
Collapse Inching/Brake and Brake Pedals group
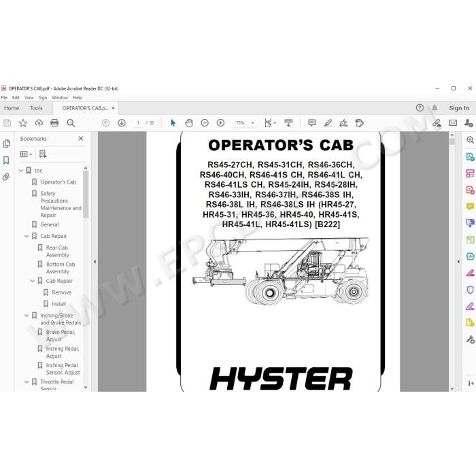[x=27, y=316]
